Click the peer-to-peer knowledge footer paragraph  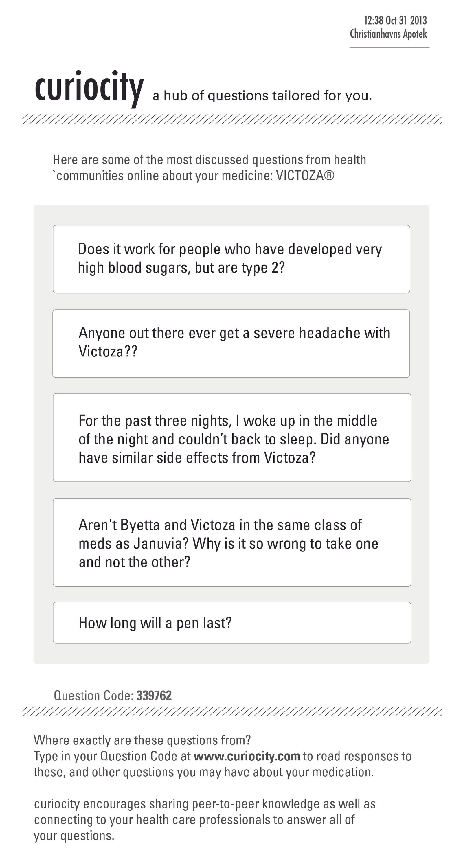coord(205,819)
